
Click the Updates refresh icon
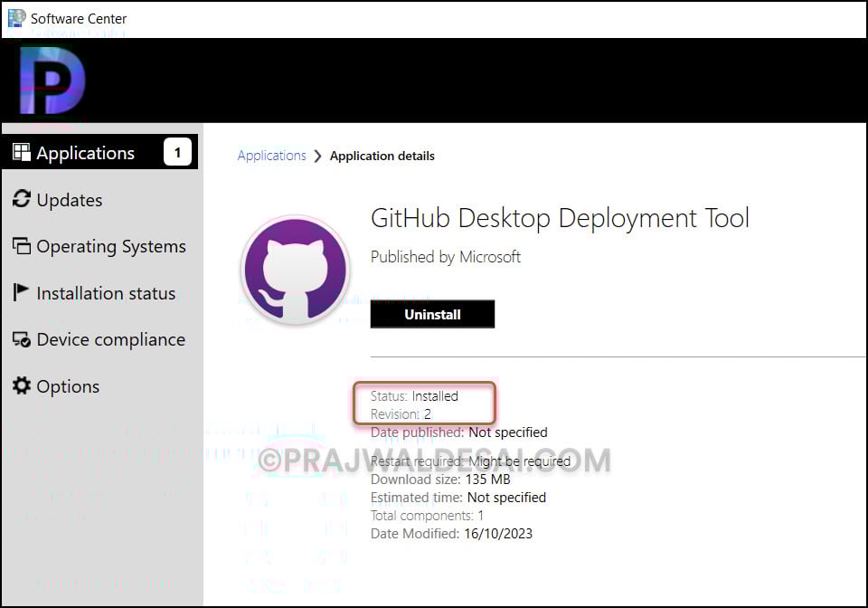22,199
